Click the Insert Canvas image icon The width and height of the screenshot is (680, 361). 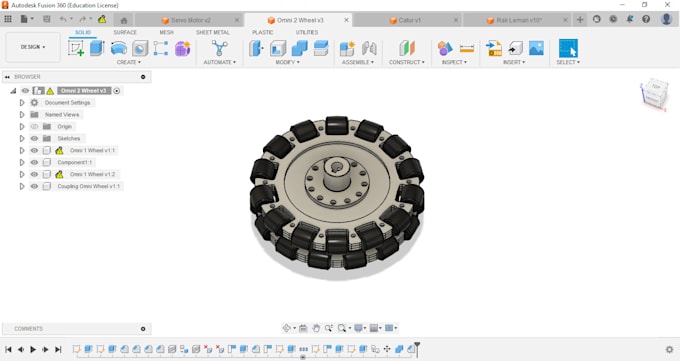536,48
